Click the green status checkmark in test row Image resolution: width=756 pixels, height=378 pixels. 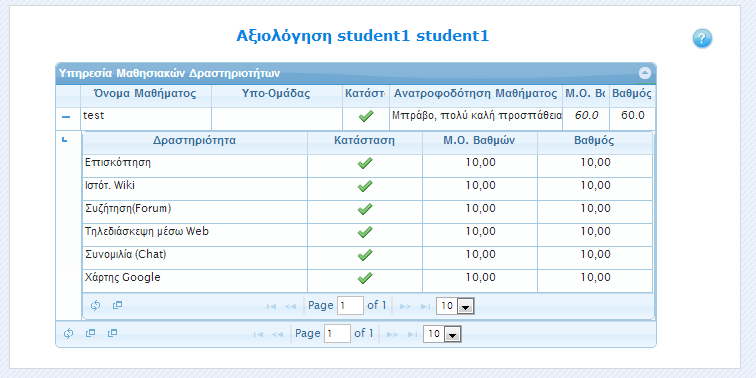366,116
